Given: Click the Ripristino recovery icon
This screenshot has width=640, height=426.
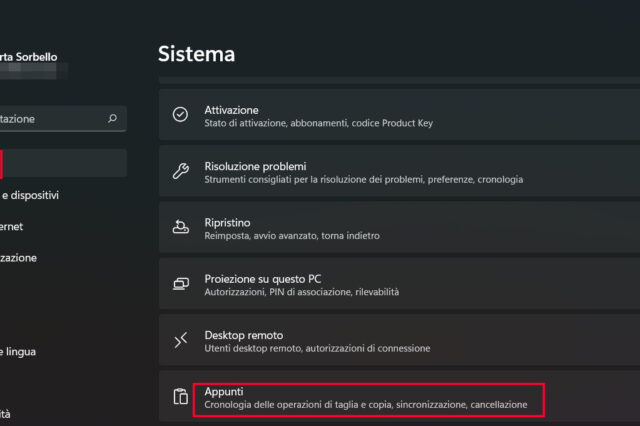Looking at the screenshot, I should (180, 227).
